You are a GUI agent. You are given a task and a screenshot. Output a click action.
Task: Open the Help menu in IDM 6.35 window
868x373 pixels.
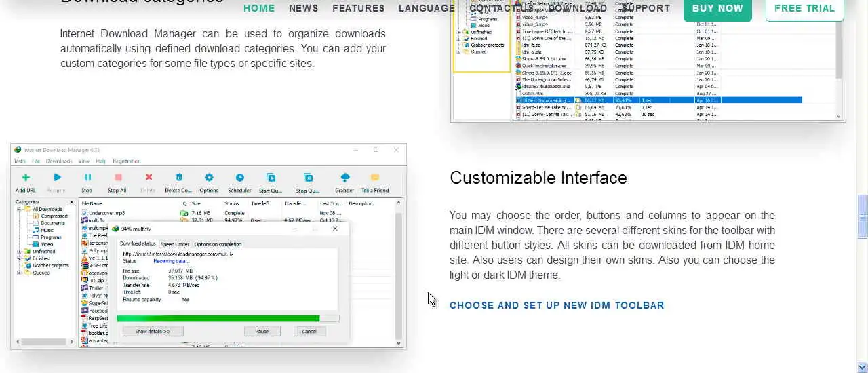pyautogui.click(x=101, y=161)
